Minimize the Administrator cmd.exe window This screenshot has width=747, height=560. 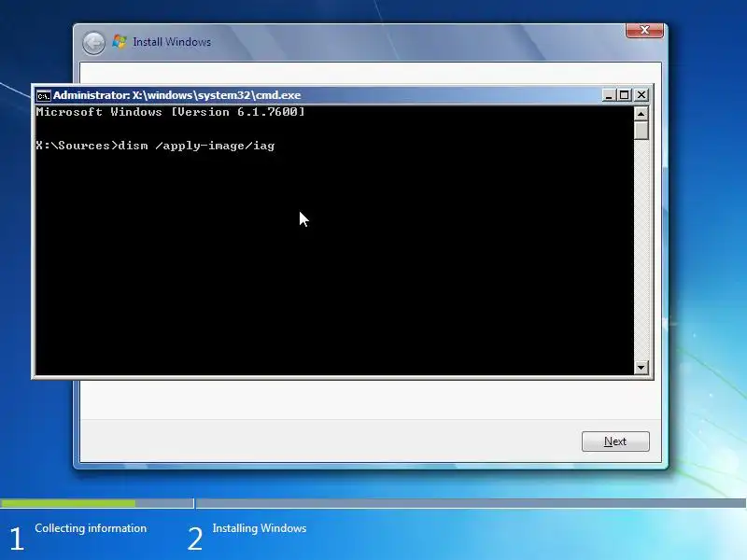click(x=609, y=95)
